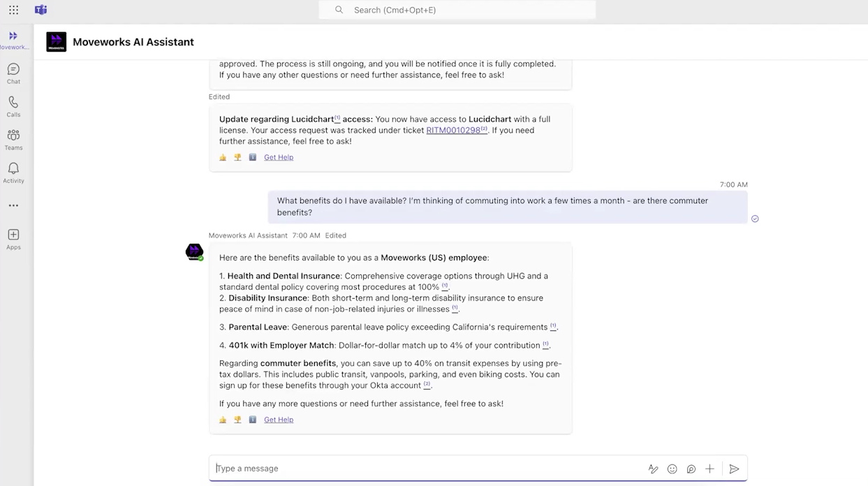Open the Moveworks AI Assistant chat header
The image size is (868, 486).
coord(133,42)
